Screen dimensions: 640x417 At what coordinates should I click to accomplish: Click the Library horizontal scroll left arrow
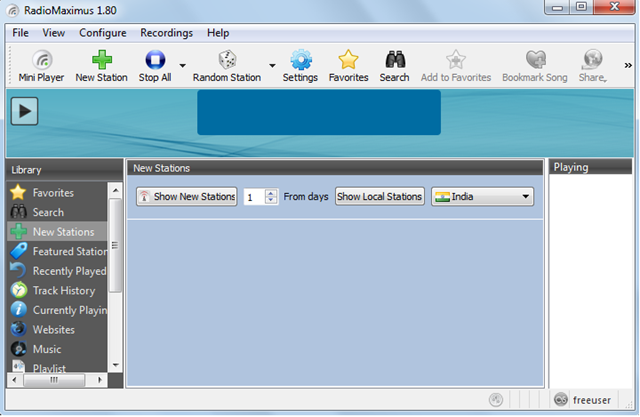15,380
